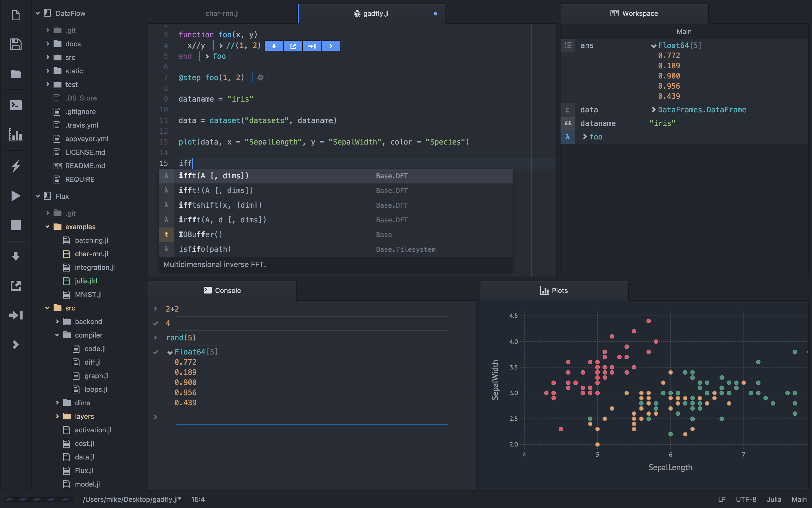812x508 pixels.
Task: Select the Plots tab
Action: pyautogui.click(x=554, y=290)
